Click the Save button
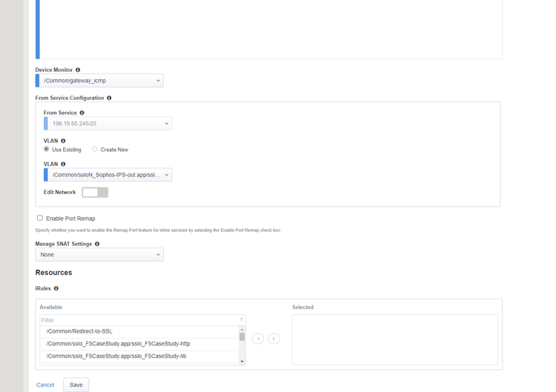This screenshot has height=392, width=556. (x=76, y=385)
